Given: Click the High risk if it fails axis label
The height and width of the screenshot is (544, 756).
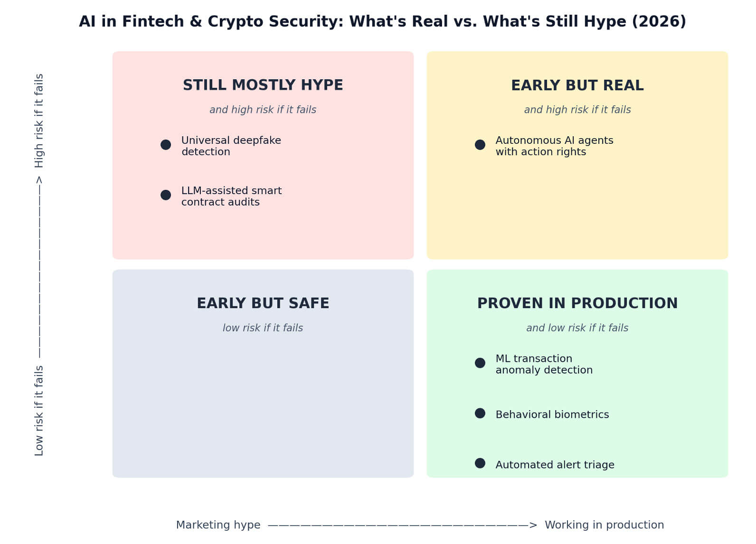Looking at the screenshot, I should [x=39, y=121].
